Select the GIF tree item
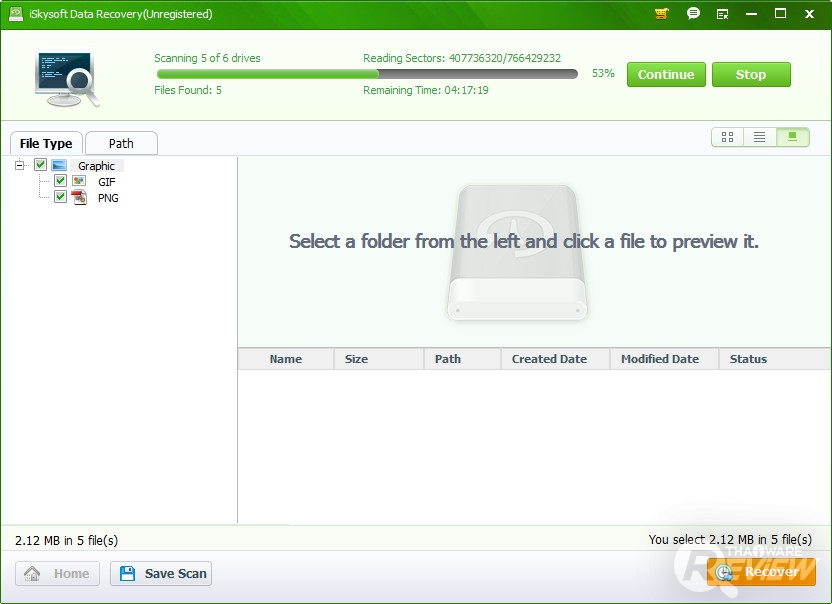The image size is (832, 604). pos(107,182)
